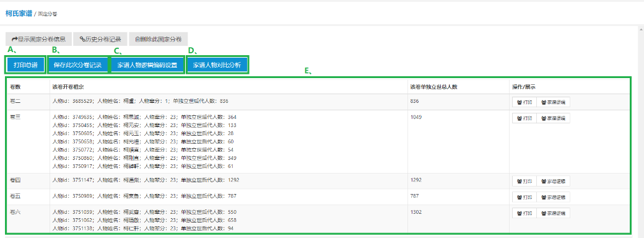The image size is (644, 238).
Task: Click the 卷数 column header
Action: pyautogui.click(x=15, y=87)
